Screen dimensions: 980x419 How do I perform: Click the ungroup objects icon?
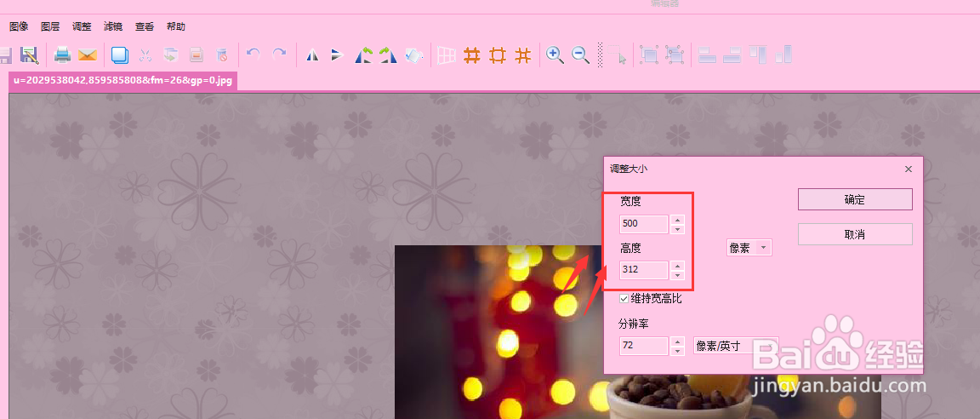675,55
